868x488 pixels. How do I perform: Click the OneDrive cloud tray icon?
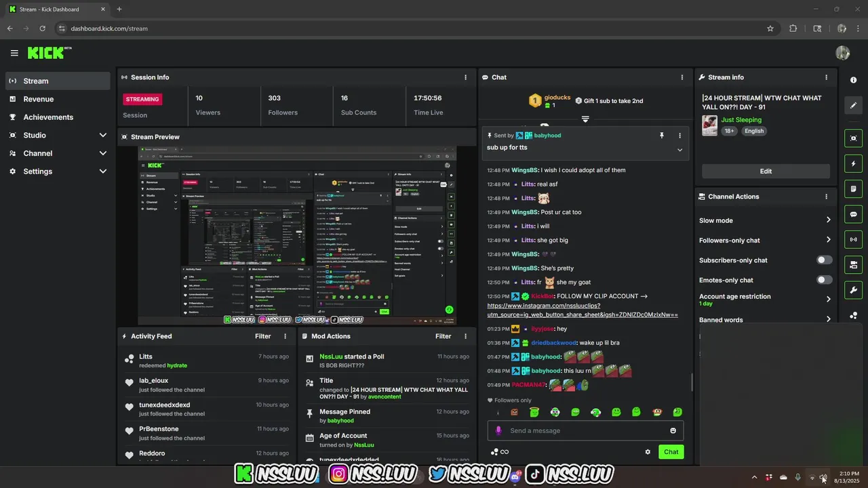coord(783,477)
